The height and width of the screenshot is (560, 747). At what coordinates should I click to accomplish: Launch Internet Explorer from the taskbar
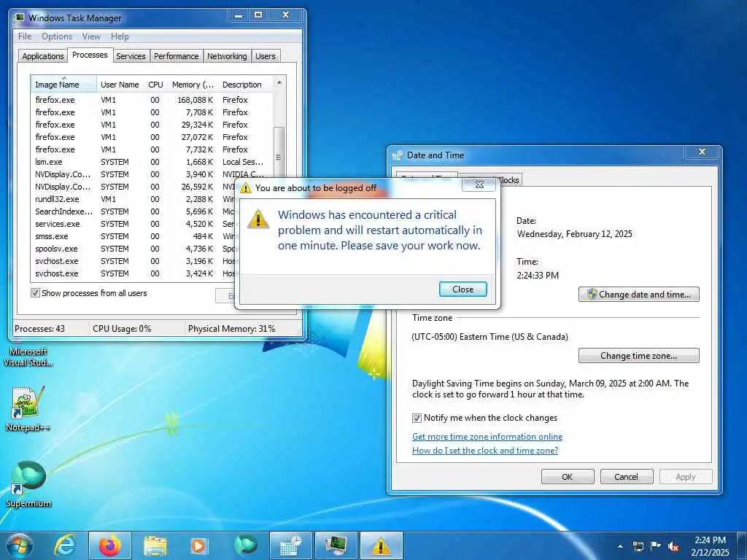coord(65,545)
